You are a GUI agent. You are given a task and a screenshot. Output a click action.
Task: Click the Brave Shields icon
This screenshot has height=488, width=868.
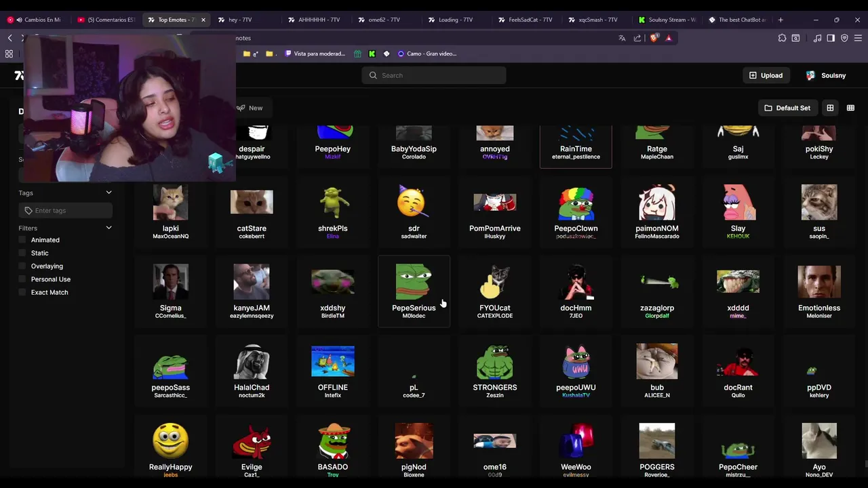pos(654,38)
